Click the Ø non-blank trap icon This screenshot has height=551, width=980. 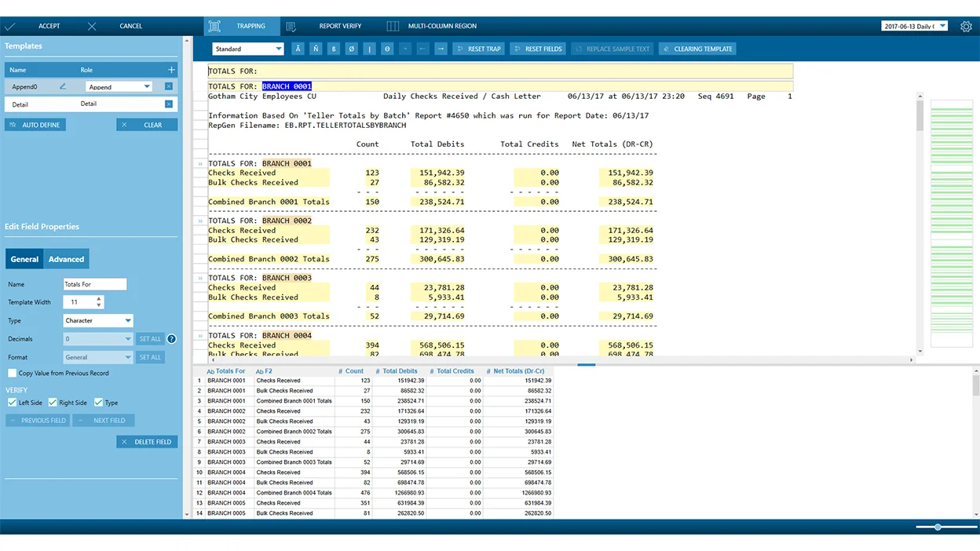pos(351,49)
